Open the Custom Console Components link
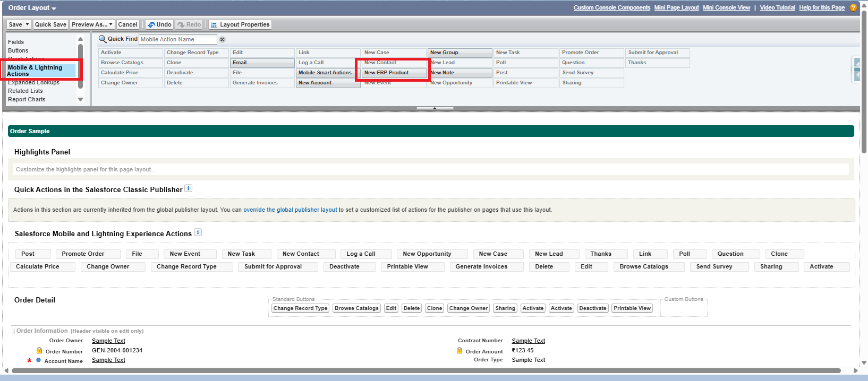The image size is (868, 381). pyautogui.click(x=612, y=7)
